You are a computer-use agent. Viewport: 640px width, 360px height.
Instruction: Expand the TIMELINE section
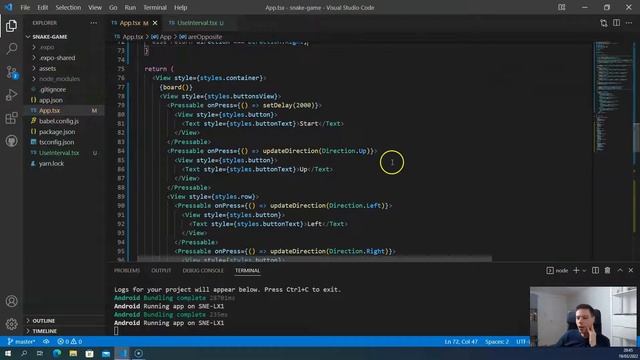tap(44, 331)
